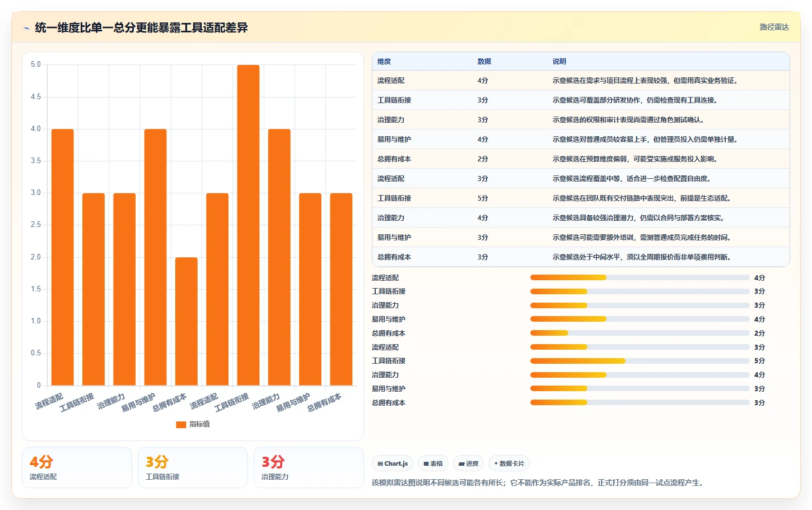Click the footer note starting with 该模拟雷达图说明
This screenshot has width=812, height=510.
[537, 483]
